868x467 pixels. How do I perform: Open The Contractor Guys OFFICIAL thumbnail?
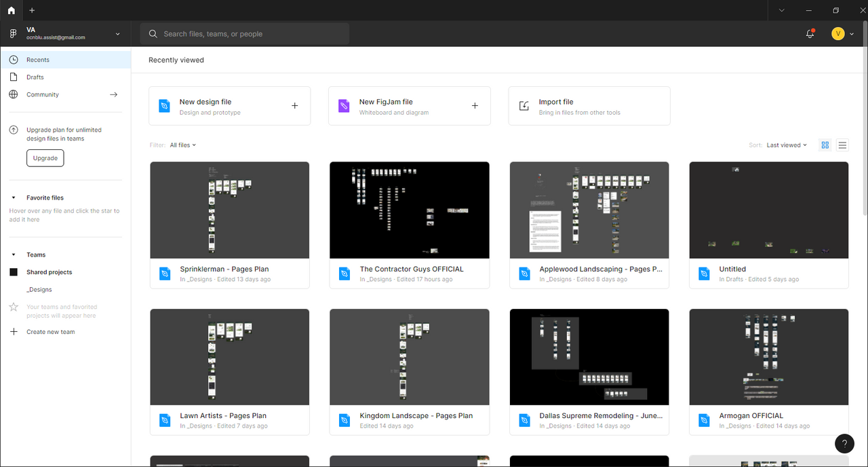[410, 210]
